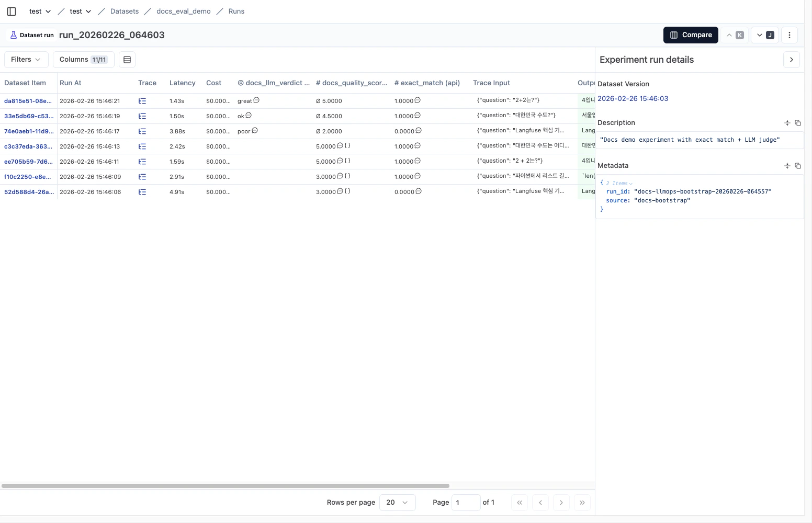Image resolution: width=812 pixels, height=523 pixels.
Task: Open trace for row 33e5db69-c53
Action: coord(142,116)
